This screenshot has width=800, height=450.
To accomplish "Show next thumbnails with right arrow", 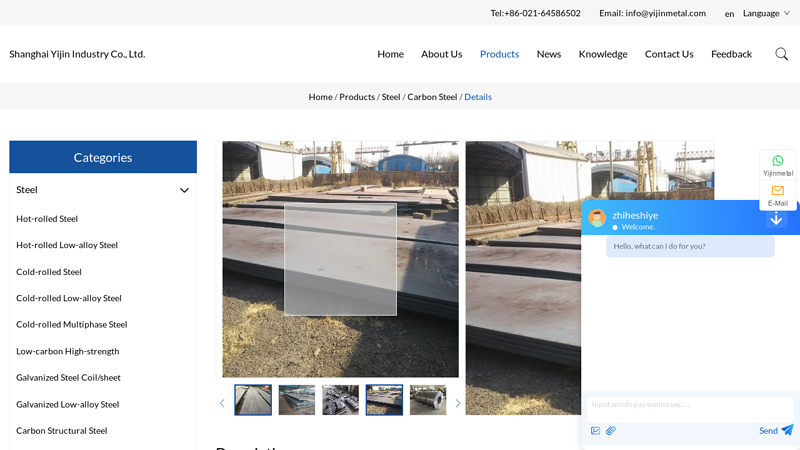I will tap(458, 403).
